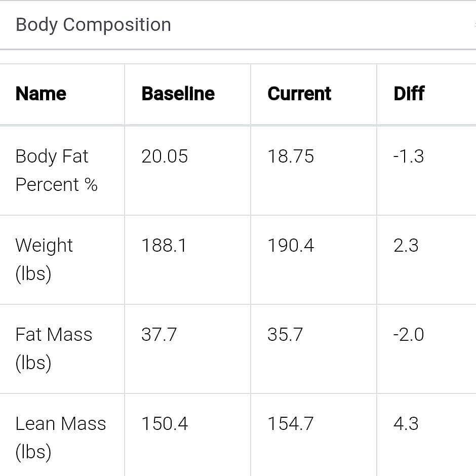Click the Lean Mass (lbs) row label
The width and height of the screenshot is (476, 476).
(61, 438)
